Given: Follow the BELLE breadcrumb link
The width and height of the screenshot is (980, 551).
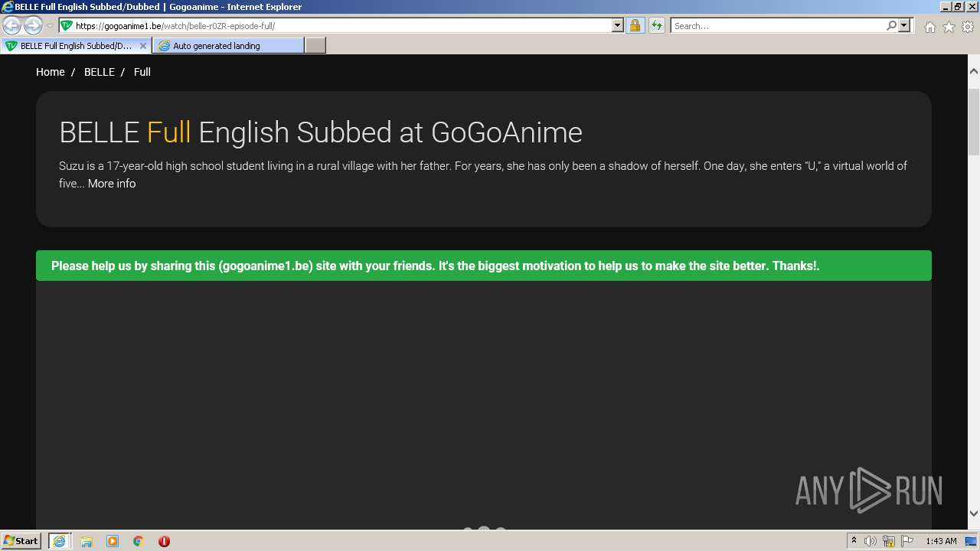Looking at the screenshot, I should point(100,72).
